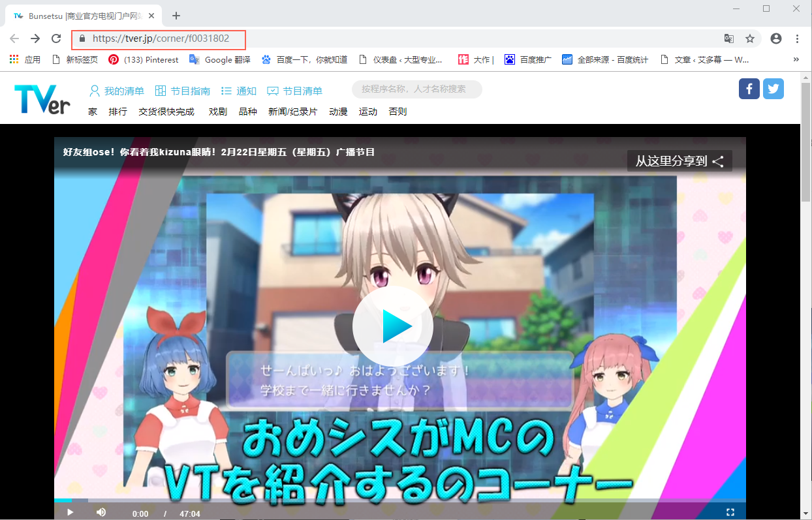Open the 应用 apps bookmark
This screenshot has width=812, height=520.
pyautogui.click(x=25, y=59)
